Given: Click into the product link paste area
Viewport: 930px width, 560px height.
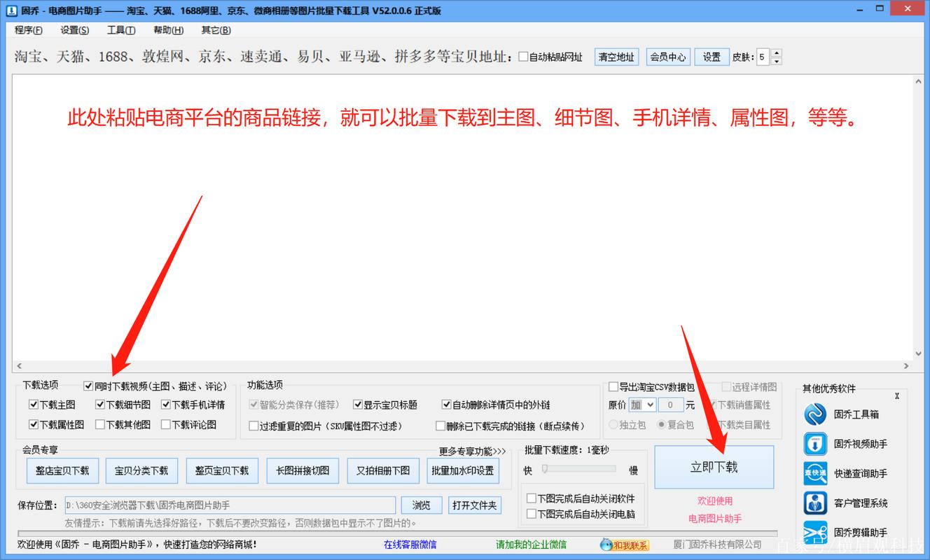Looking at the screenshot, I should coord(463,217).
